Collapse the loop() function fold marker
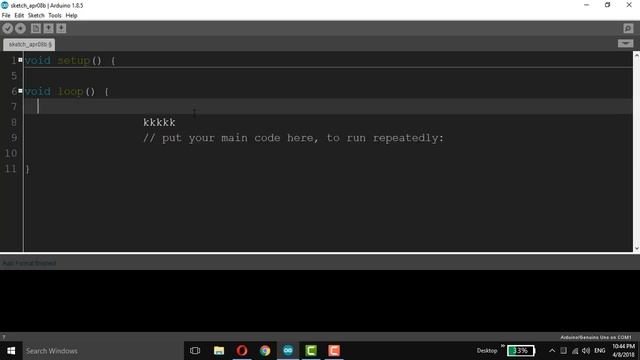640x360 pixels. (x=20, y=91)
